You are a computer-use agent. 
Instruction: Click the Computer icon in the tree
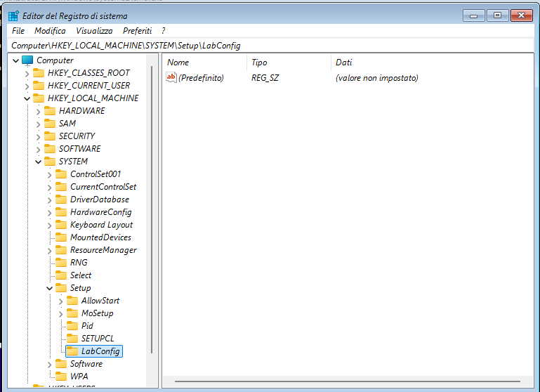tap(27, 60)
